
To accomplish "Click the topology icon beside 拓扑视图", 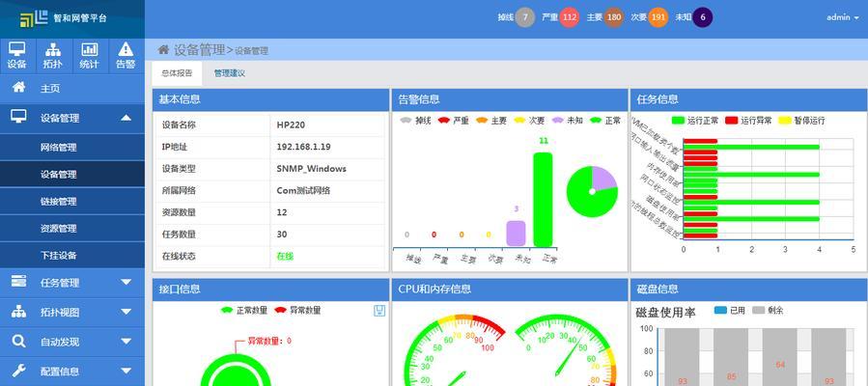I will point(18,312).
